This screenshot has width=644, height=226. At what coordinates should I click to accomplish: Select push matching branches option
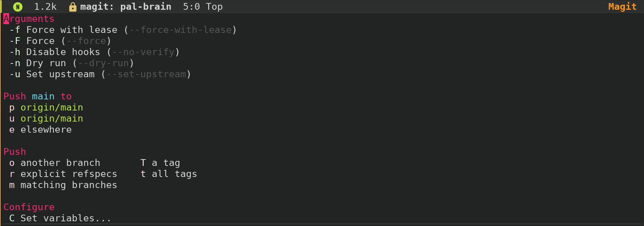click(63, 185)
